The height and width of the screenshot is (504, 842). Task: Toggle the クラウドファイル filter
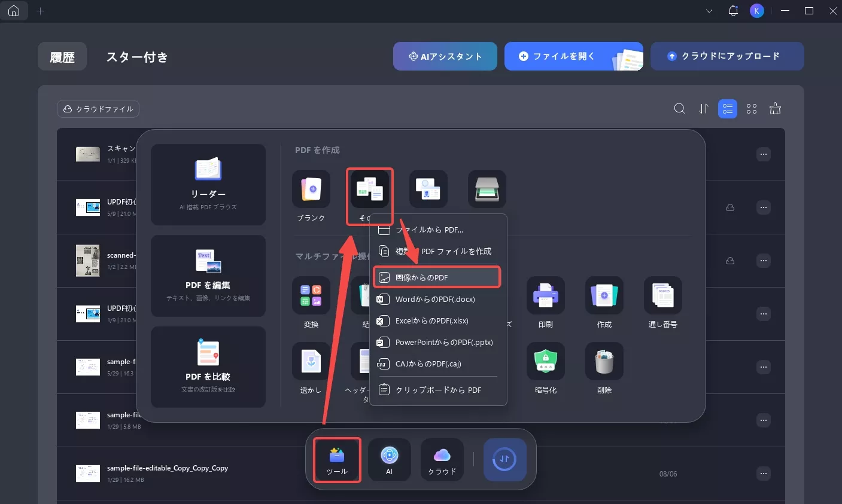pos(98,109)
